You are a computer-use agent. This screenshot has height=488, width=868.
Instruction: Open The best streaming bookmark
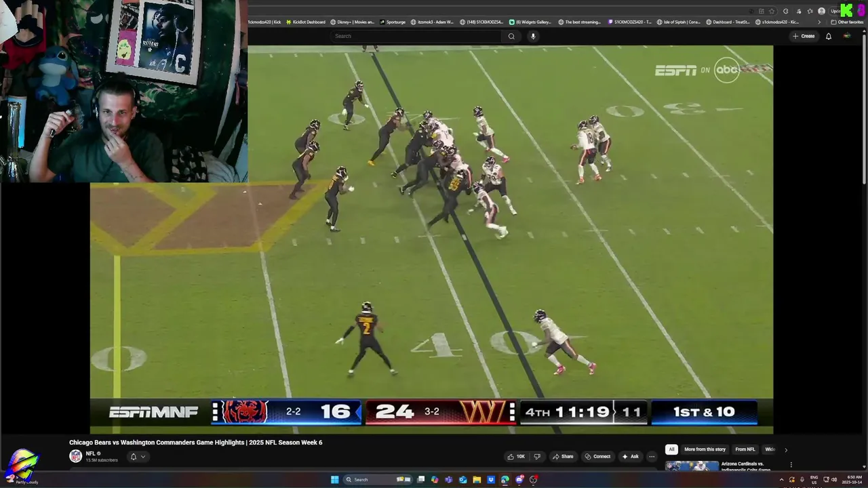pos(580,22)
